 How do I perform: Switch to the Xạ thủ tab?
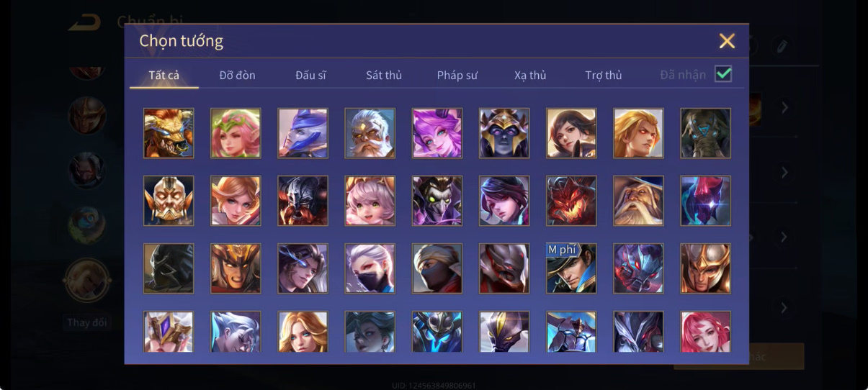coord(530,75)
